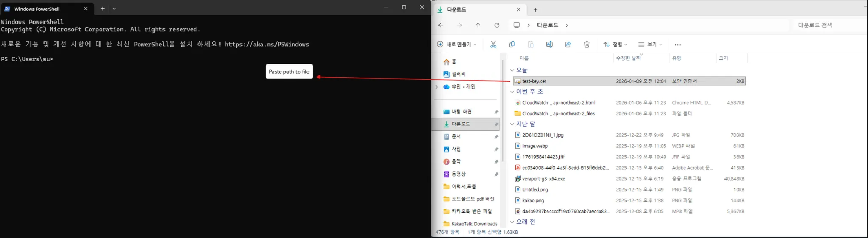Maximize the PowerShell window
The image size is (868, 238).
click(x=404, y=7)
